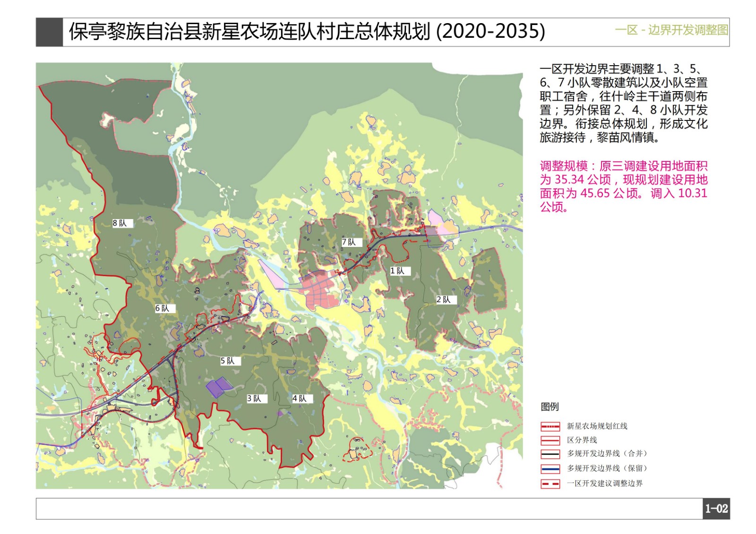
Task: Click the legend text 多规开发边界线（保留）
Action: tap(607, 468)
